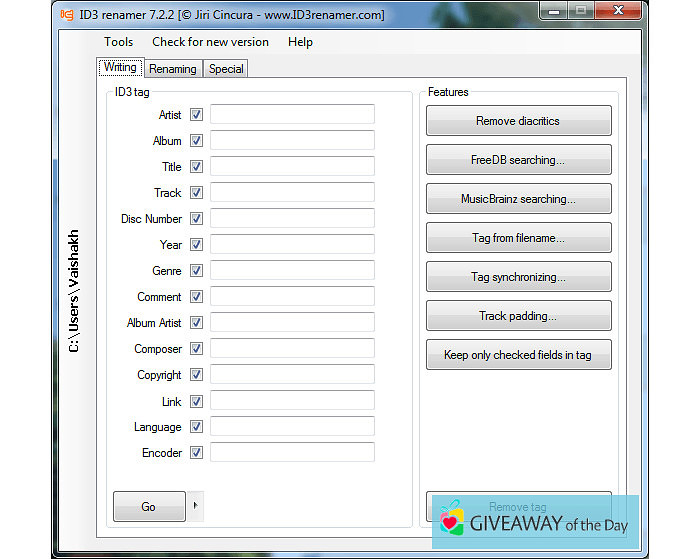Focus the Year text field
This screenshot has height=559, width=700.
tap(292, 245)
